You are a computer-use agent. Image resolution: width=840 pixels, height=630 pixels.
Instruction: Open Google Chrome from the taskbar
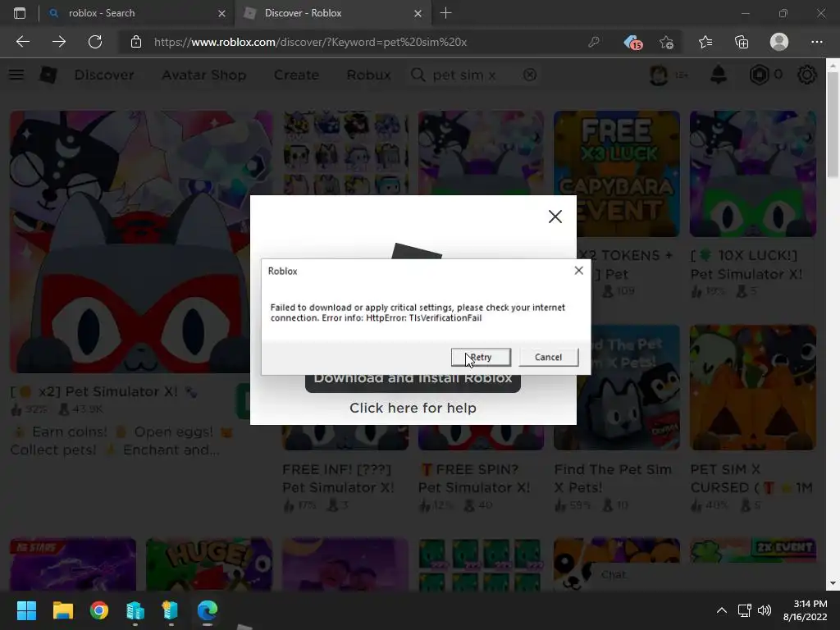[99, 610]
